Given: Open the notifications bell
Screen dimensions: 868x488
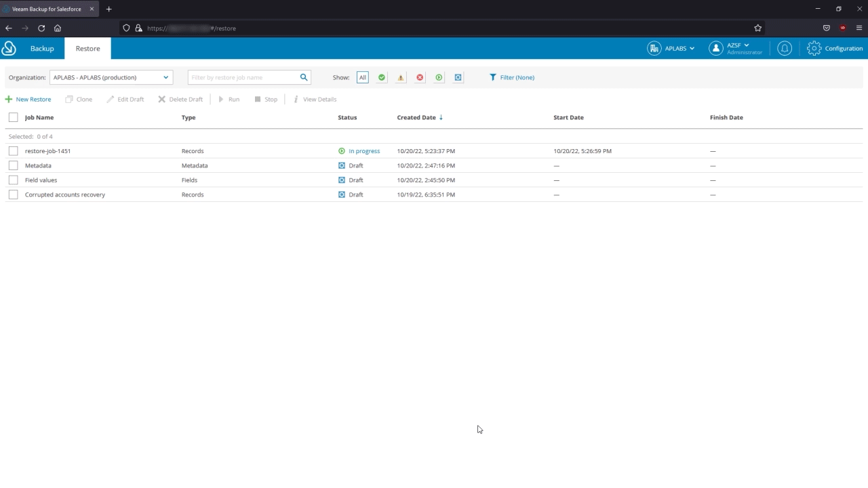Looking at the screenshot, I should (x=785, y=48).
